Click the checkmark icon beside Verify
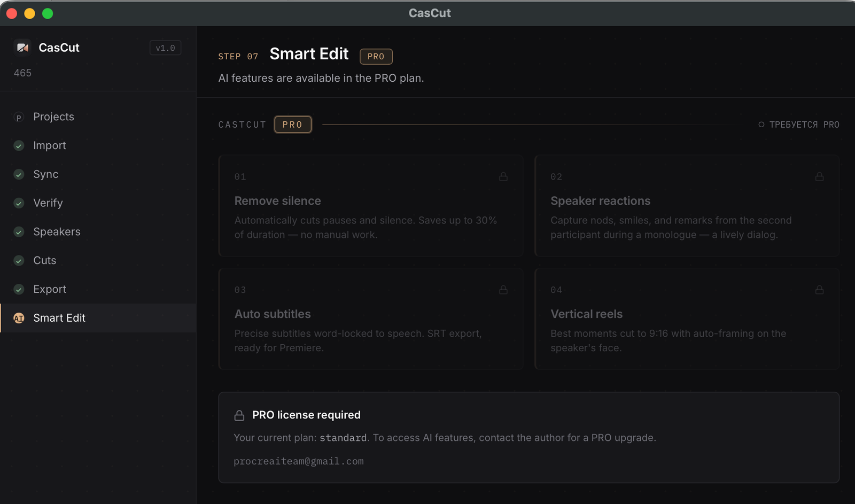This screenshot has width=855, height=504. [19, 203]
